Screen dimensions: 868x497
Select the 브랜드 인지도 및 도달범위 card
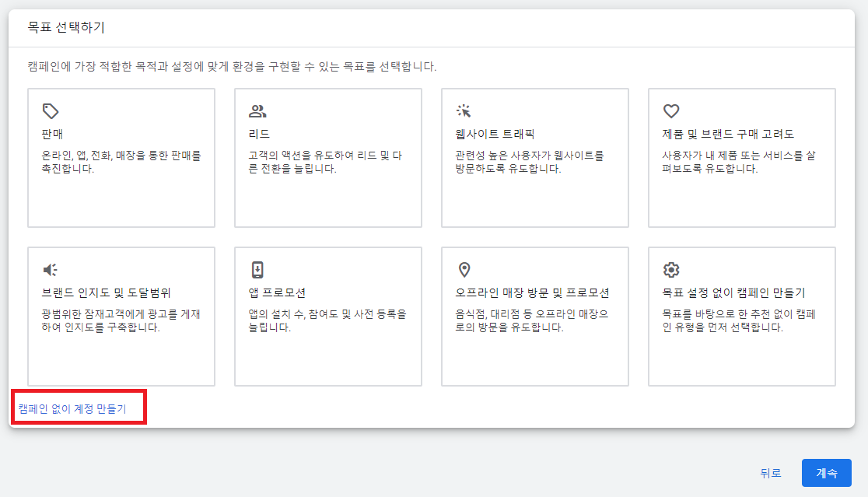point(121,315)
